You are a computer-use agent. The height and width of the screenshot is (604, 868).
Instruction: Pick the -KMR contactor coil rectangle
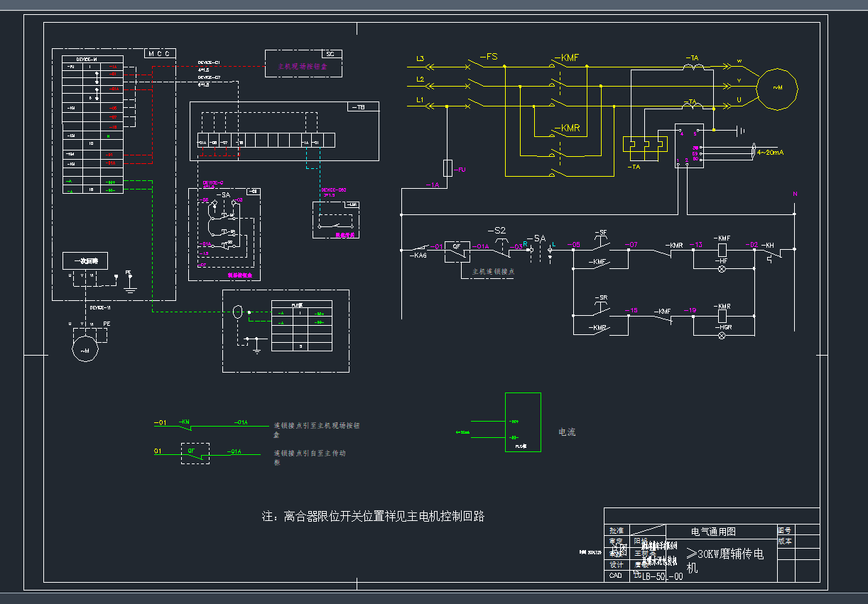pyautogui.click(x=723, y=314)
